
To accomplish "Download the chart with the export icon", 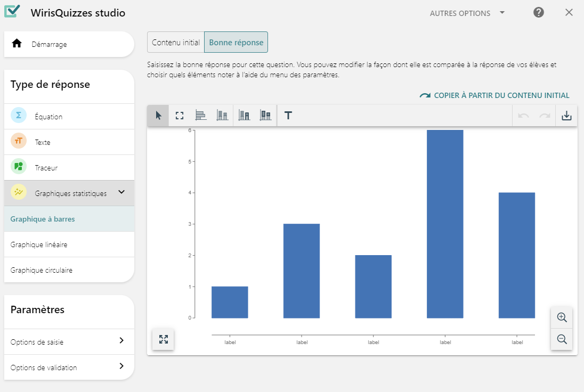I will (566, 116).
